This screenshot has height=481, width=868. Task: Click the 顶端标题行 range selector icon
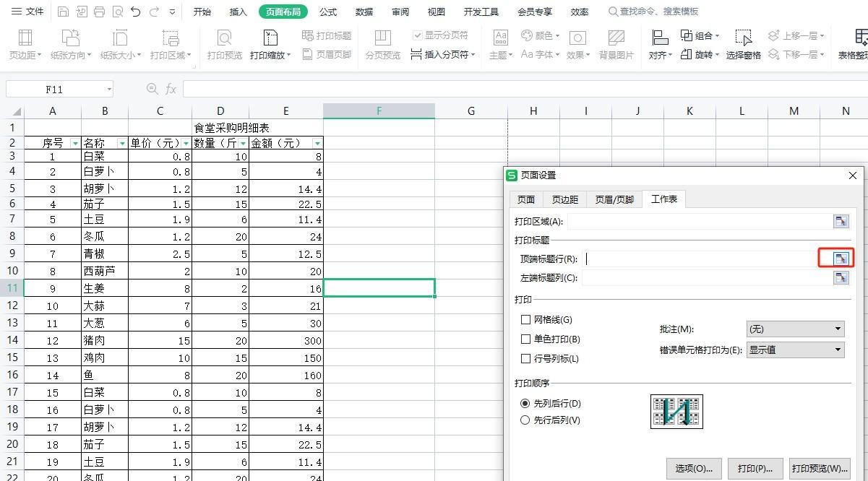click(x=841, y=259)
